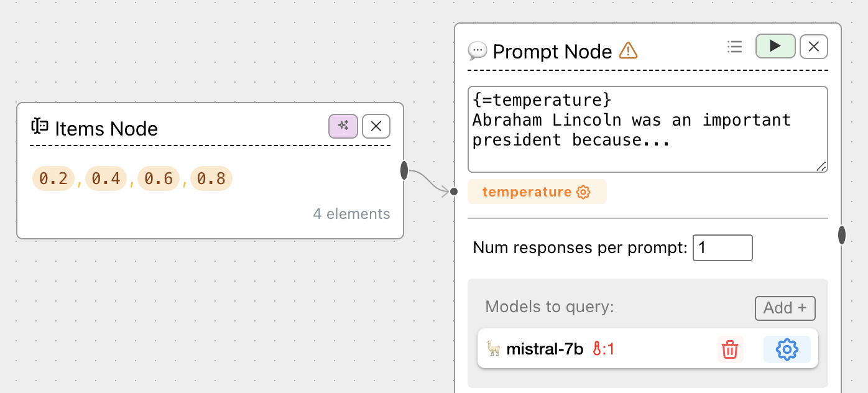The image size is (868, 393).
Task: Click the mistral-7b model name
Action: coord(545,349)
